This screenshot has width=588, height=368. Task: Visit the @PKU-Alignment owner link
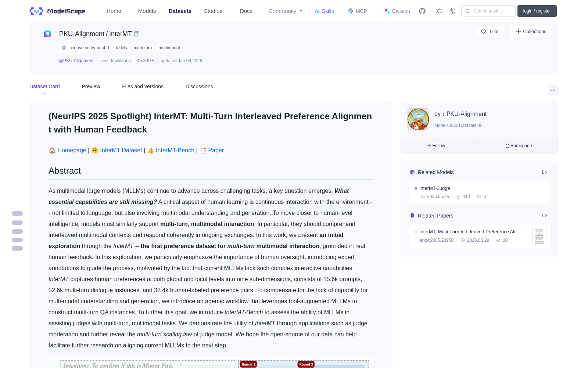[76, 61]
